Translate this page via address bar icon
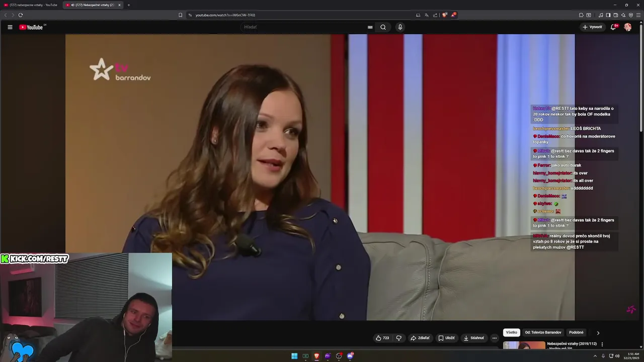Image resolution: width=644 pixels, height=362 pixels. tap(427, 15)
